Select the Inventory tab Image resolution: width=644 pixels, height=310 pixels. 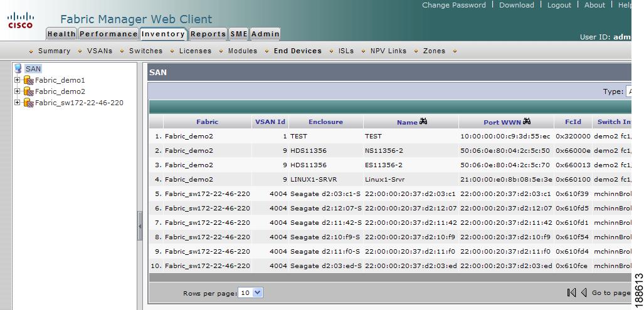tap(164, 34)
